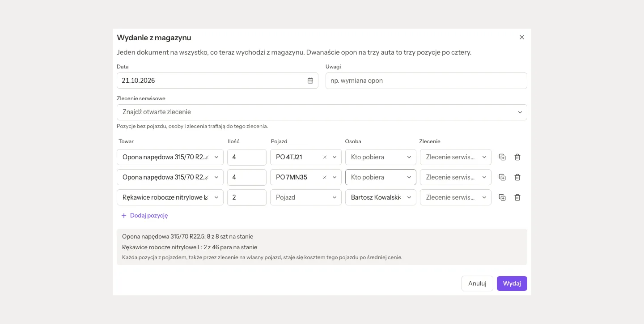Open the Bartosz Kowalski person dropdown
Viewport: 644px width, 324px height.
(x=409, y=197)
